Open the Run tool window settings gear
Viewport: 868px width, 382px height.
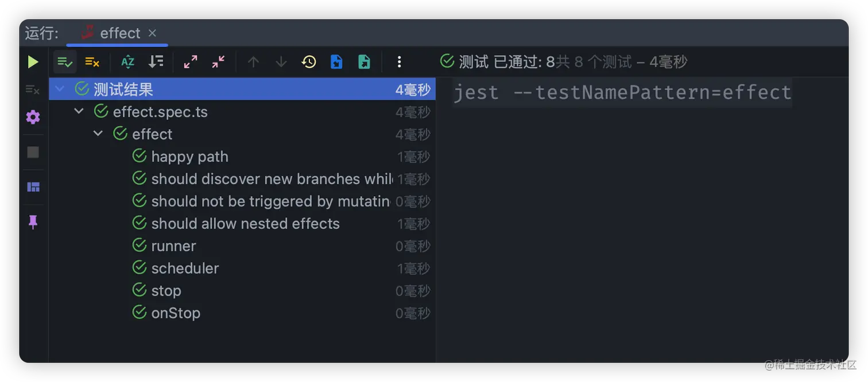point(33,117)
